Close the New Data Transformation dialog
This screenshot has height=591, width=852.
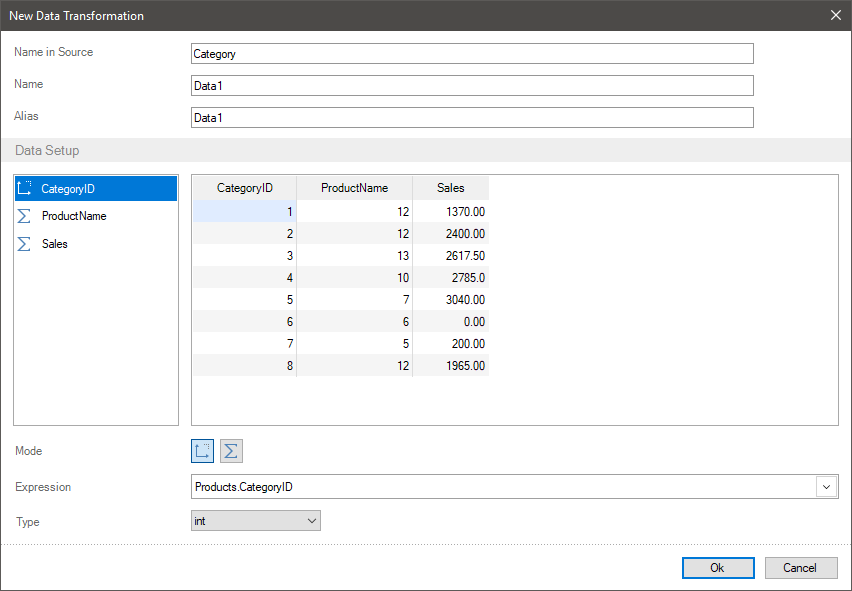[x=836, y=15]
